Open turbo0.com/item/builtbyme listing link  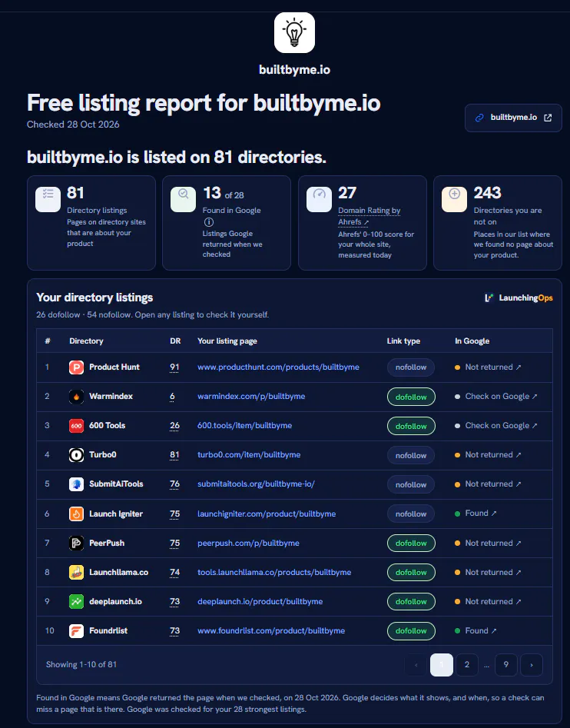pos(249,454)
